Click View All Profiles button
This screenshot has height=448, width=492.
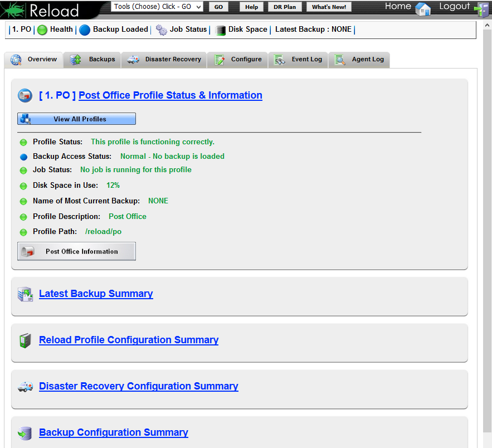76,119
